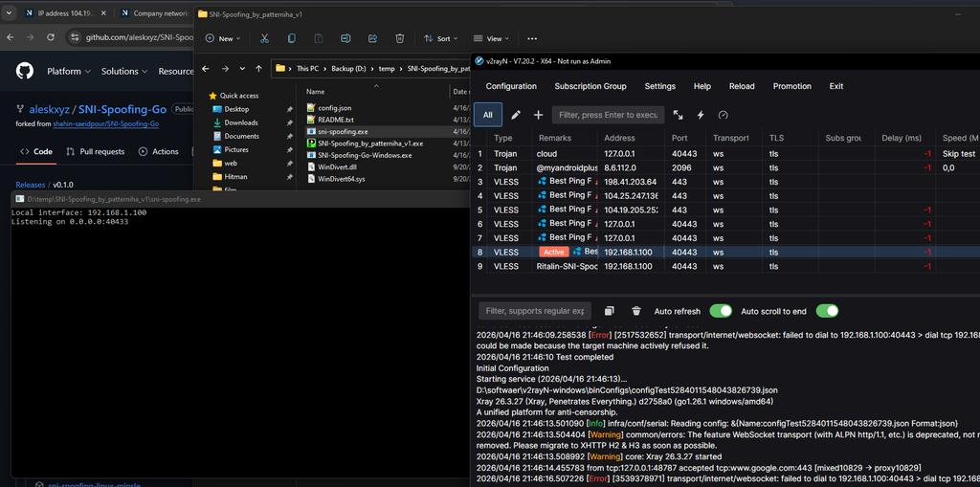Image resolution: width=980 pixels, height=487 pixels.
Task: Open the Subscription Group menu
Action: pyautogui.click(x=590, y=86)
